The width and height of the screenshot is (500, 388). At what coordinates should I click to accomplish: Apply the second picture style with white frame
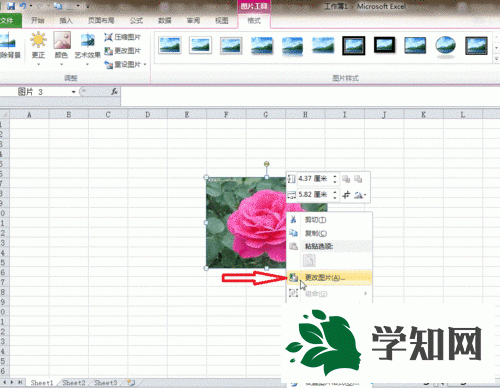click(x=200, y=46)
